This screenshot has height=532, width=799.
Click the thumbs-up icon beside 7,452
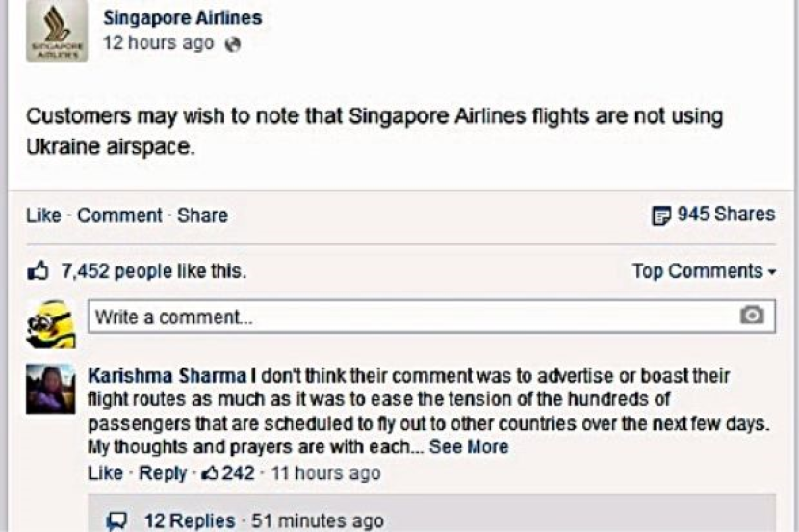39,272
